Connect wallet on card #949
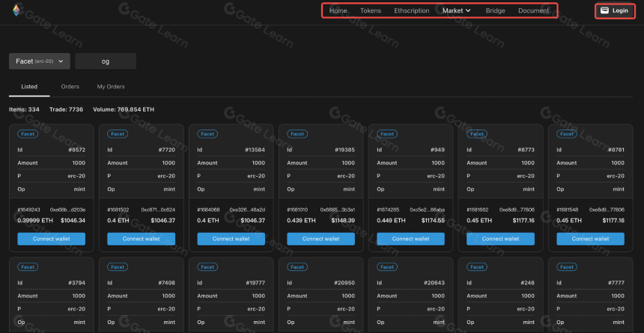 click(x=410, y=239)
